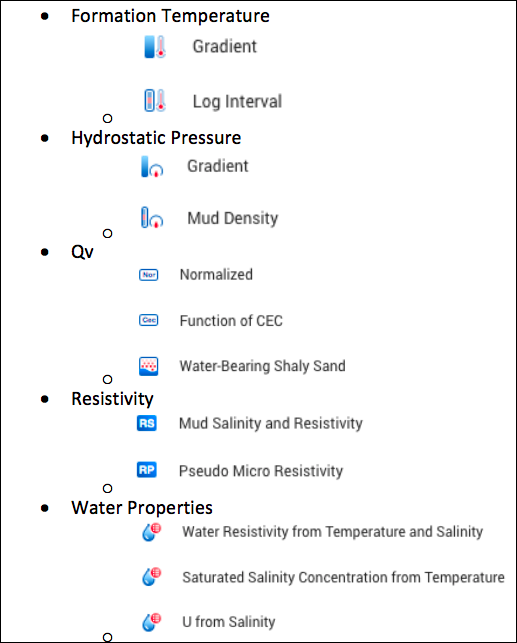Select the Hydrostatic Pressure heading

click(156, 138)
